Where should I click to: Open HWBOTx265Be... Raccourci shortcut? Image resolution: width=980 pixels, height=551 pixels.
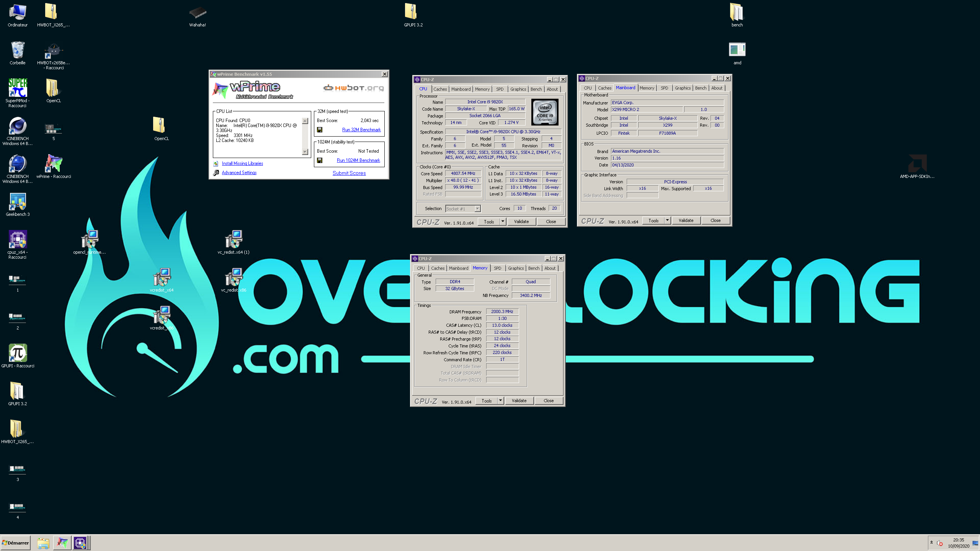coord(54,56)
